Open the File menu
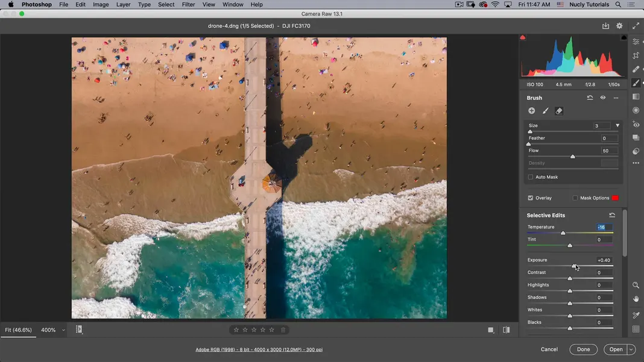644x362 pixels. click(63, 4)
